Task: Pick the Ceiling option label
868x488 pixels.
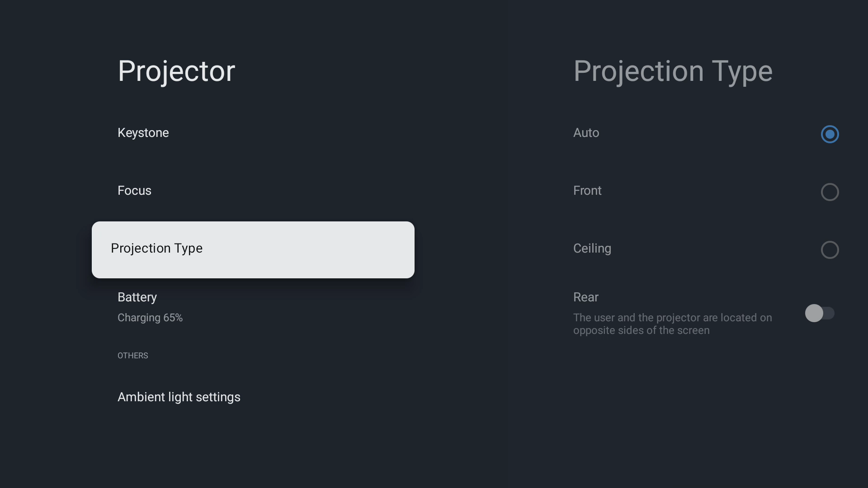Action: click(x=592, y=249)
